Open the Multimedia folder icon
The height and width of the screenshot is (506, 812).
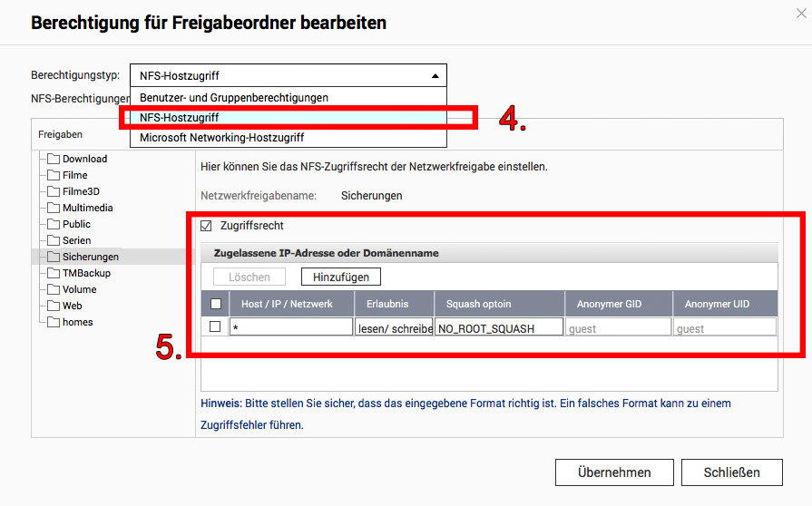point(54,208)
